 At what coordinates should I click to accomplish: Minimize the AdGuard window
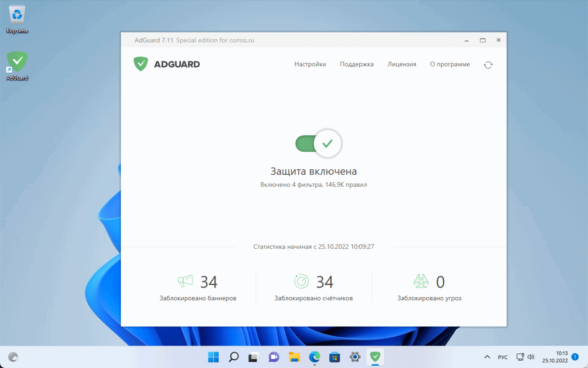click(467, 40)
